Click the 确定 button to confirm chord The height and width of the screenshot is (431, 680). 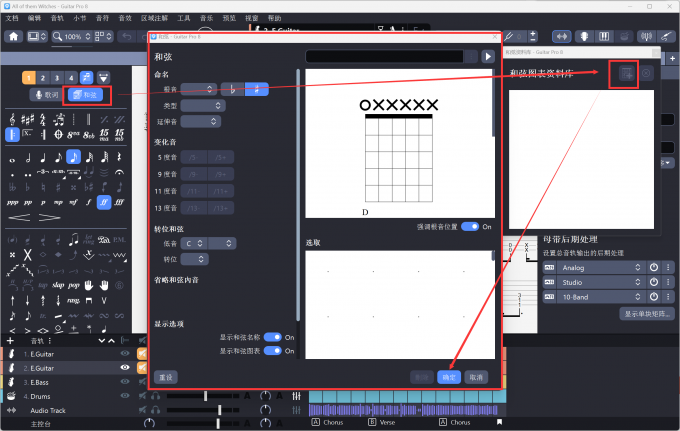pyautogui.click(x=449, y=377)
